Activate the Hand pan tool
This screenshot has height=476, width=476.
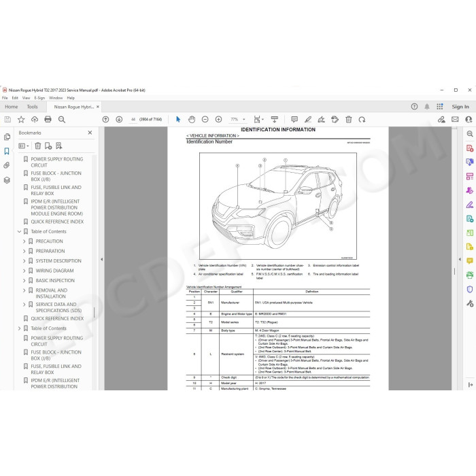(192, 119)
